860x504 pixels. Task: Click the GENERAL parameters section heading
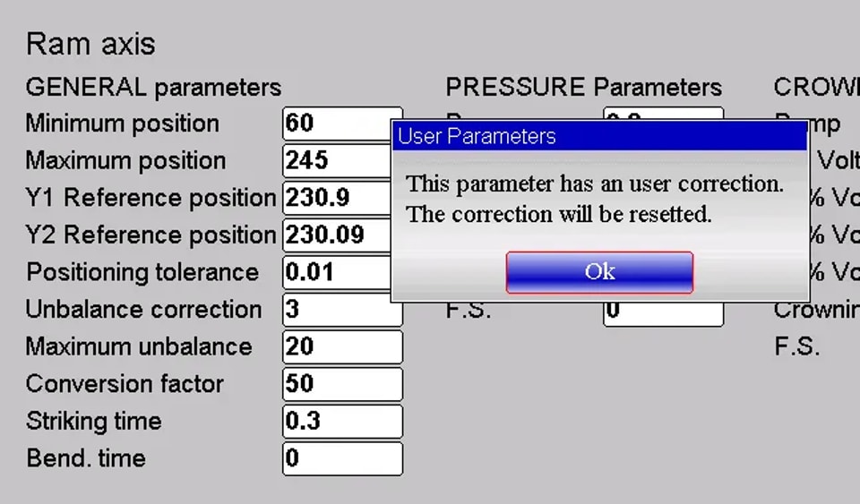(x=153, y=88)
